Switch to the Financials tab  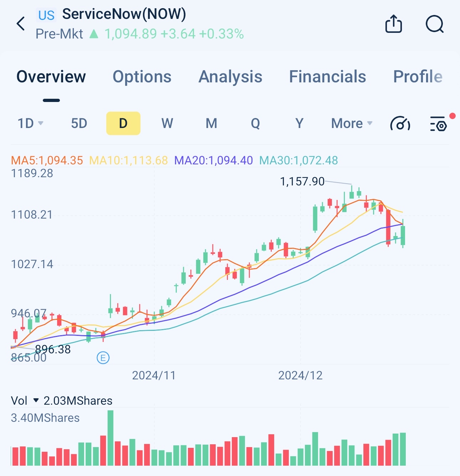pos(327,77)
